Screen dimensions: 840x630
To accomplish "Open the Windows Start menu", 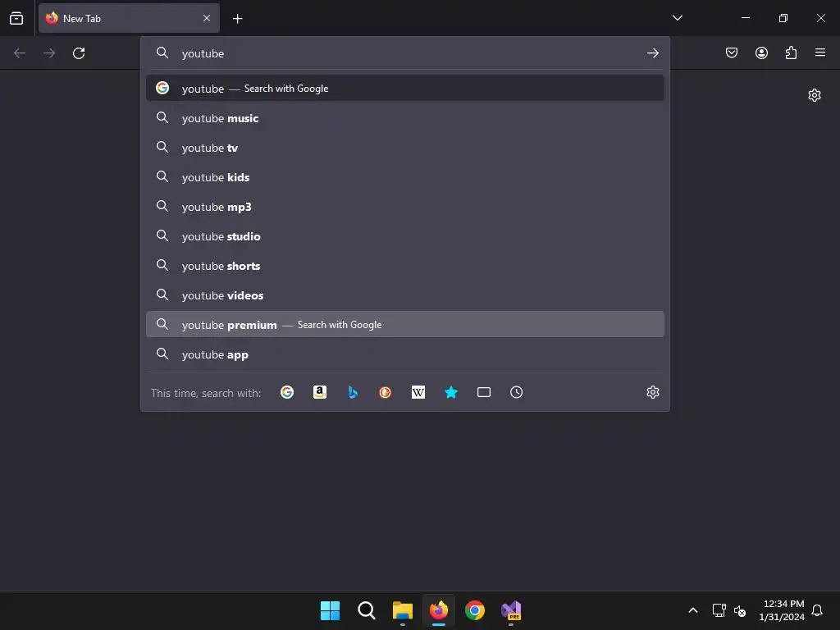I will tap(330, 610).
